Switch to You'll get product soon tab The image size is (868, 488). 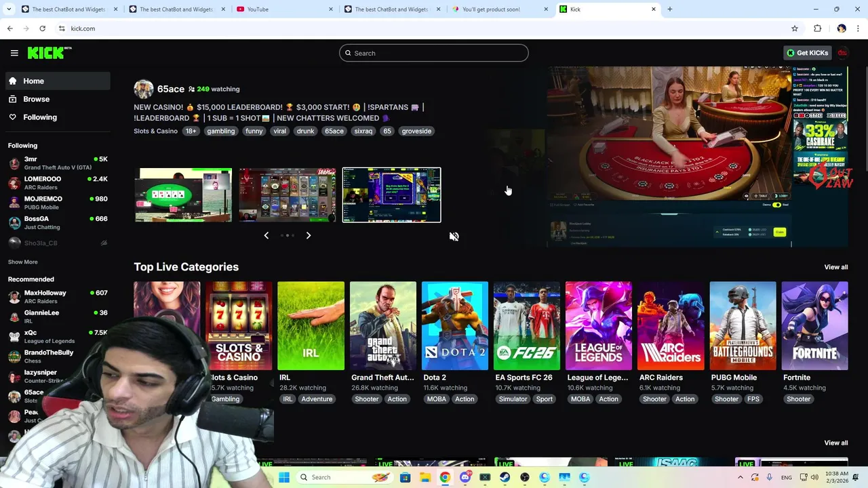pos(499,9)
